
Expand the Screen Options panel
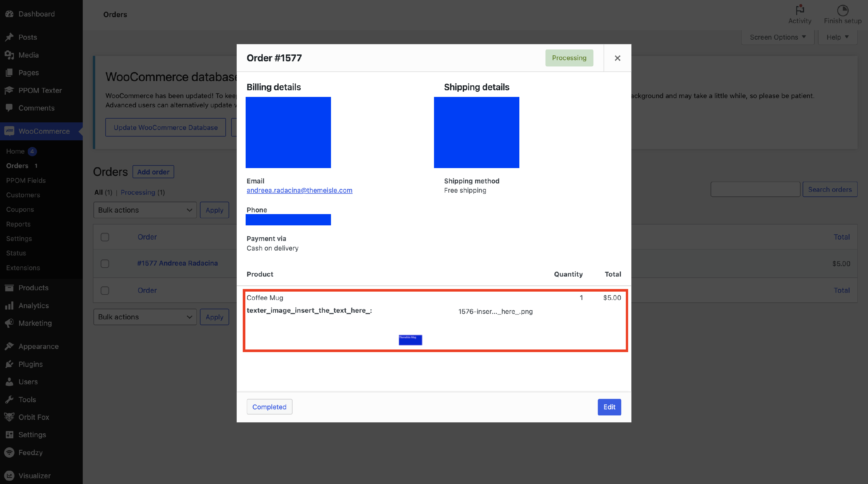click(x=777, y=37)
